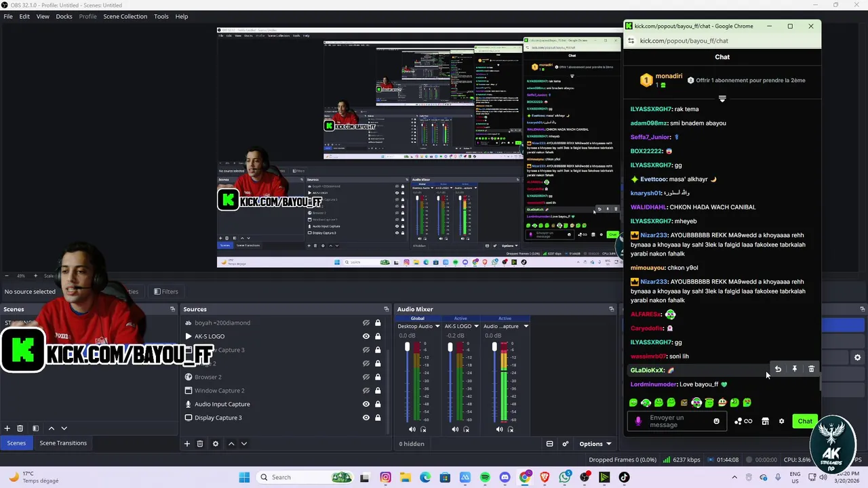Expand Desktop Audio channel dropdown

437,327
